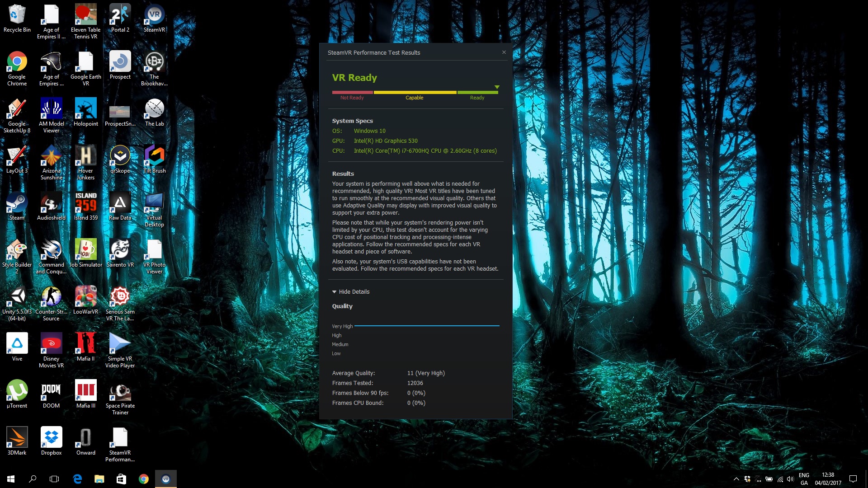Open Space Pirate Trainer shortcut
Image resolution: width=868 pixels, height=488 pixels.
pos(120,398)
